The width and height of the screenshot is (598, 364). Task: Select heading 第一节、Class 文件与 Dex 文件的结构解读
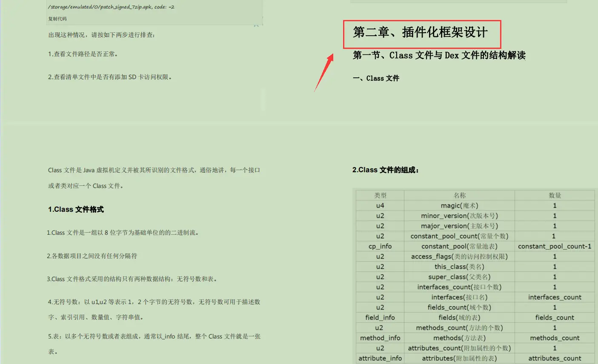point(439,55)
